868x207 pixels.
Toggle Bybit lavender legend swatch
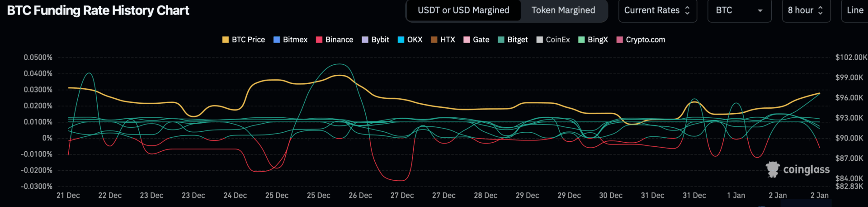click(365, 40)
